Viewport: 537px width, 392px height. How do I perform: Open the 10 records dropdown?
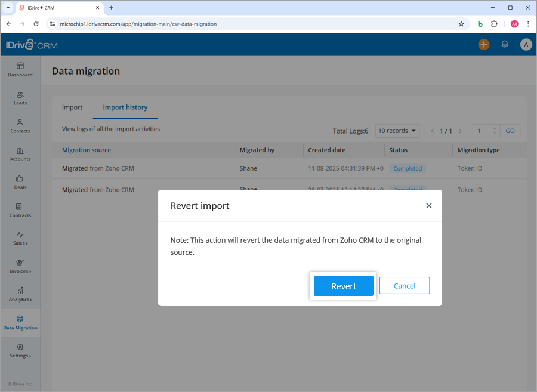(397, 130)
